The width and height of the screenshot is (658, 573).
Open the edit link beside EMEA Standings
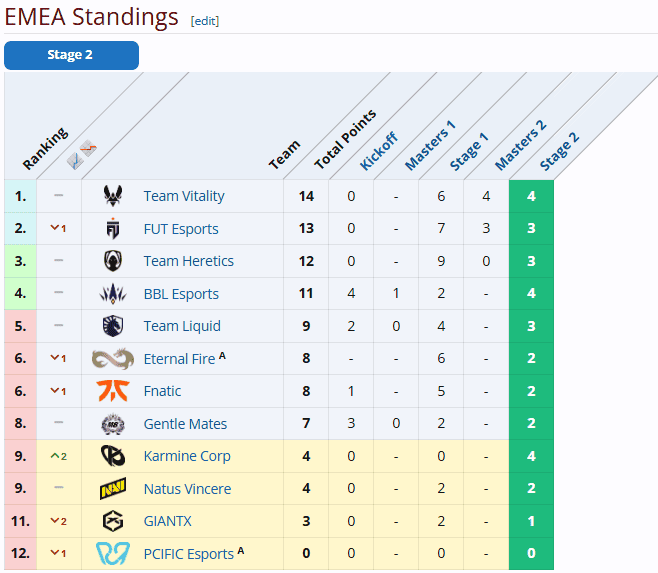point(205,21)
